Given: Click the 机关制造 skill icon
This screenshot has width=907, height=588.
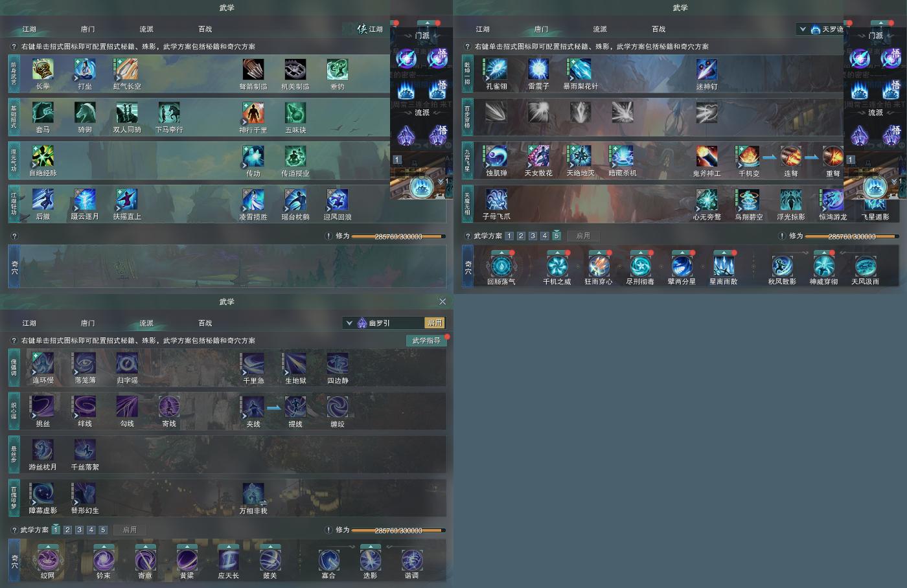Looking at the screenshot, I should click(295, 69).
